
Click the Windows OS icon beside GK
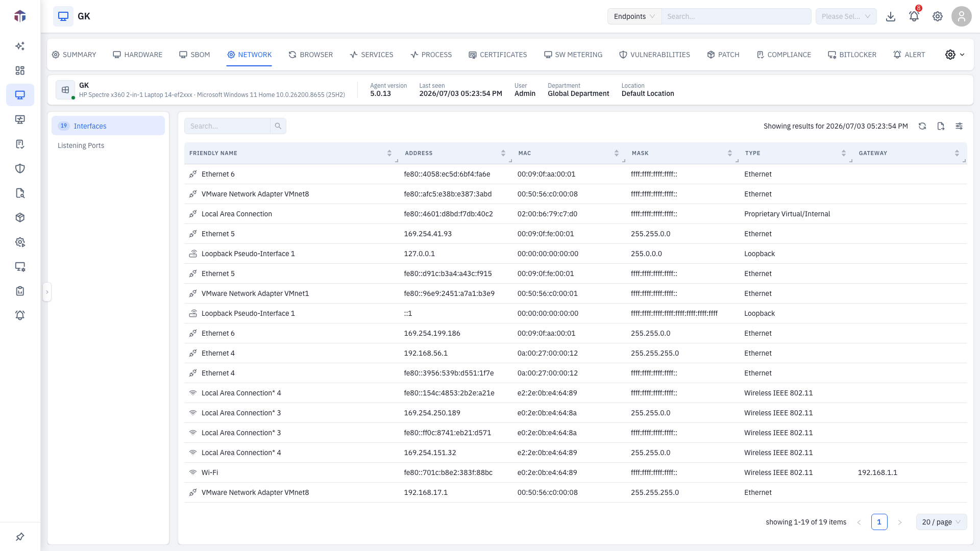coord(65,90)
